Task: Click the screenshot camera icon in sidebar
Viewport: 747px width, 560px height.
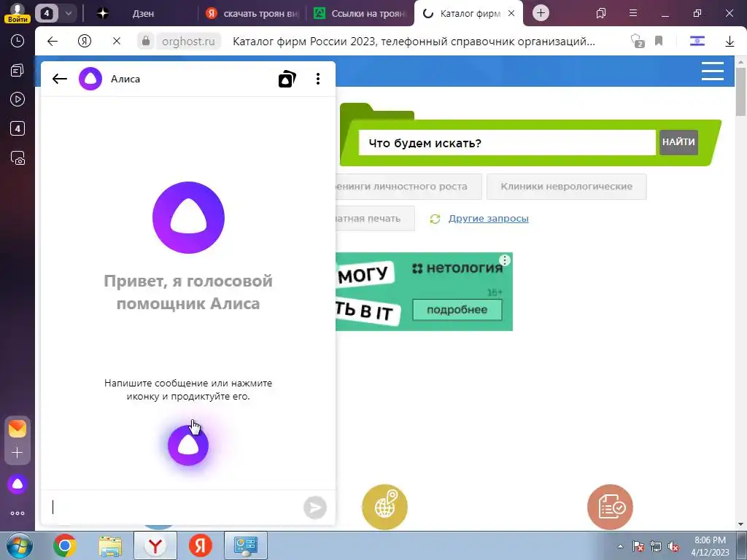Action: (x=18, y=158)
